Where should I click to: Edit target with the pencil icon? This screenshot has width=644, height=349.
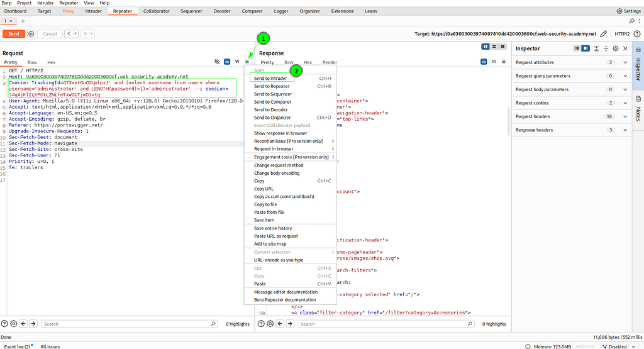(x=603, y=34)
